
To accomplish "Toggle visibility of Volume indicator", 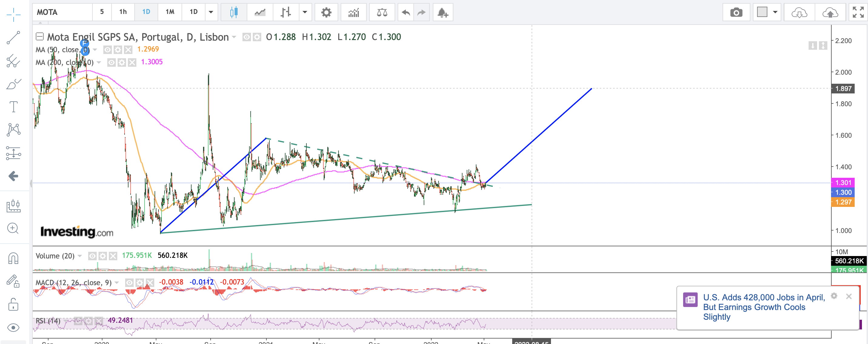I will tap(92, 256).
